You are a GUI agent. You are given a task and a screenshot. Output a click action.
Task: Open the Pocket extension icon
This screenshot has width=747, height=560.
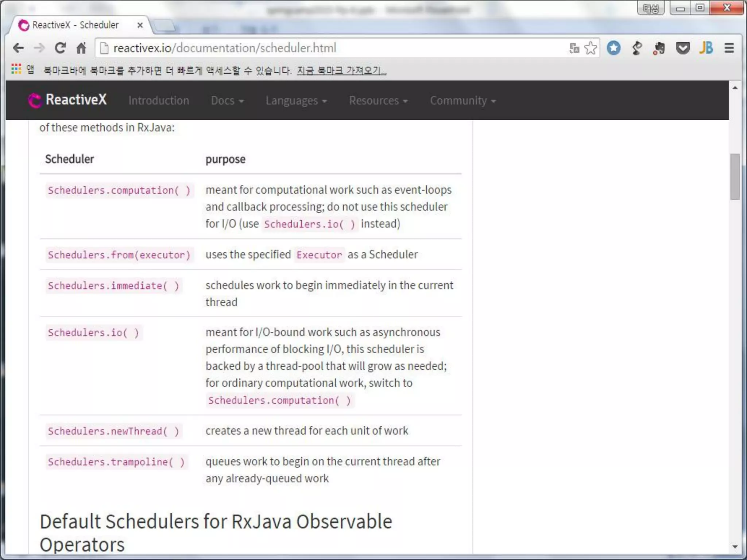tap(682, 48)
